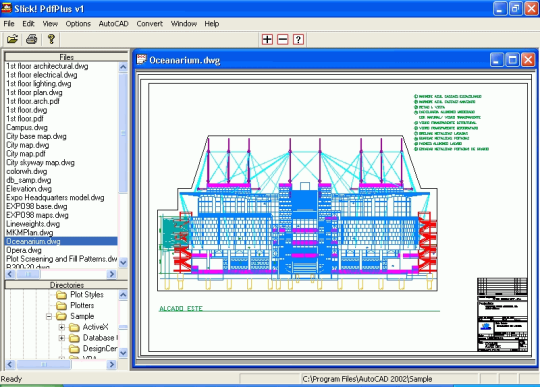540x387 pixels.
Task: Click Files list scroll right arrow
Action: coord(112,274)
